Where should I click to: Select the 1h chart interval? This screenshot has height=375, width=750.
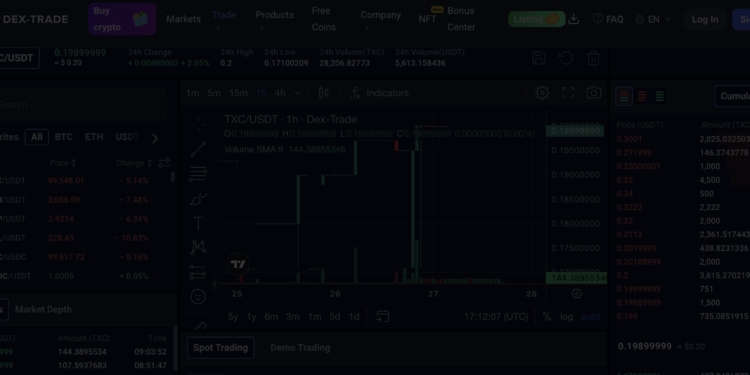[x=261, y=93]
